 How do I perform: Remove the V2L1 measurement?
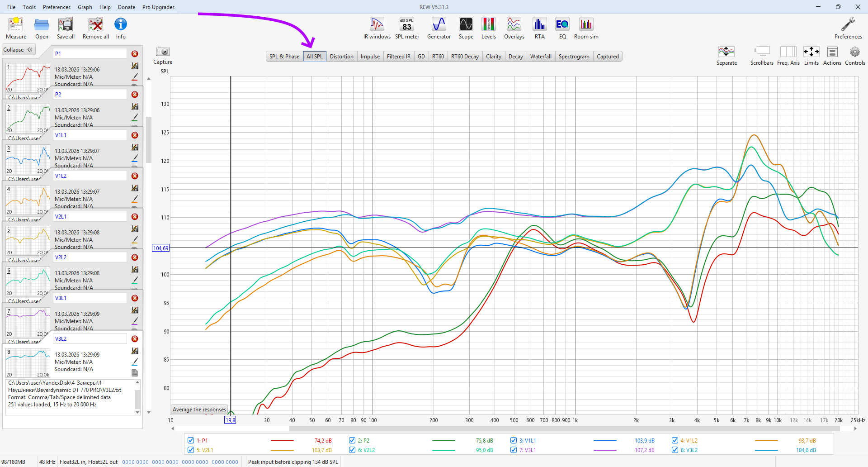135,217
